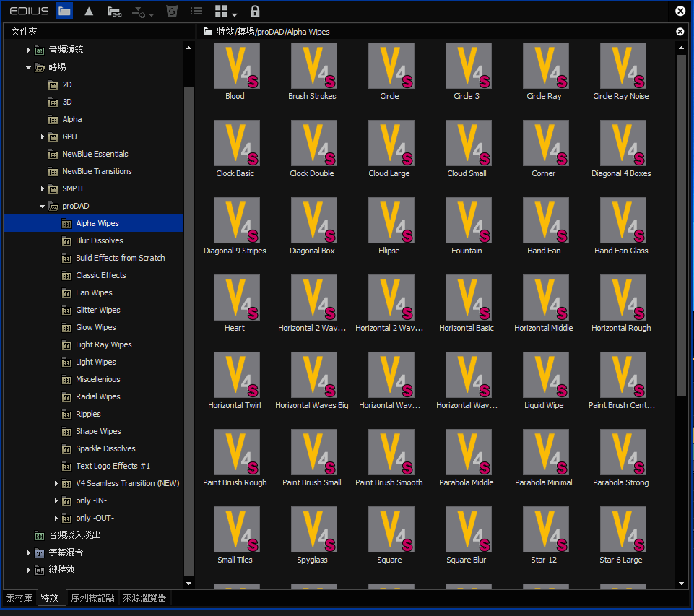Select the Small Tiles transition icon
The width and height of the screenshot is (694, 616).
click(236, 529)
